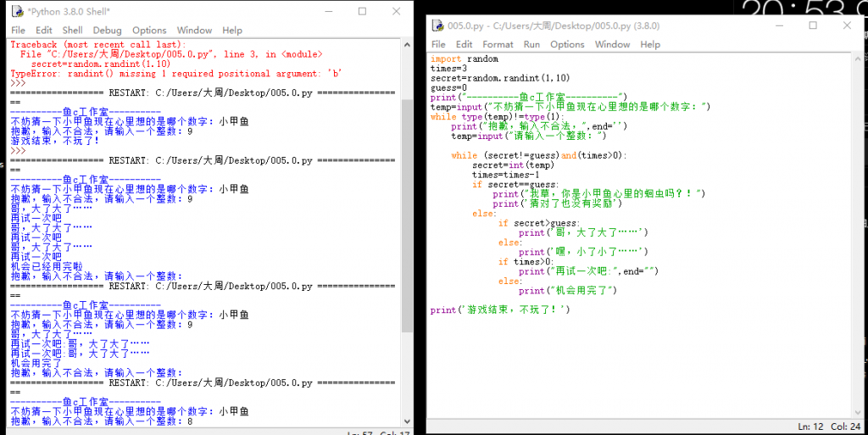
Task: Click the TypeError message line in Shell
Action: (176, 74)
